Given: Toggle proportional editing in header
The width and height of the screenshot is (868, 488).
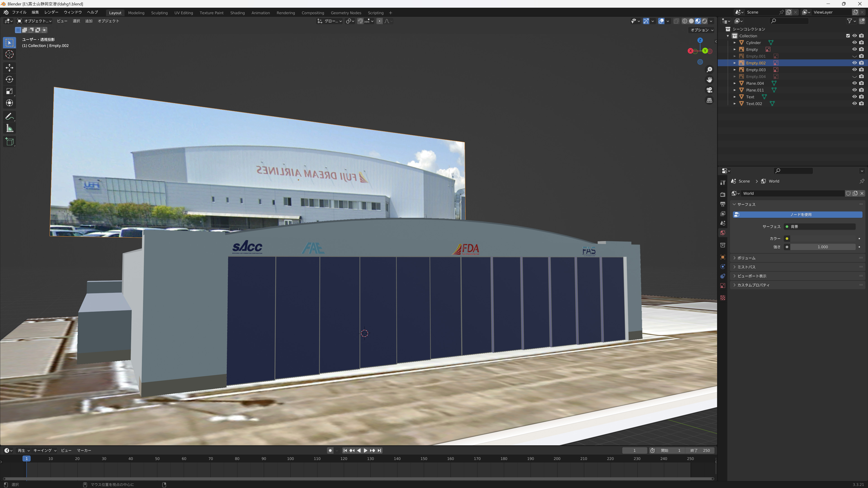Looking at the screenshot, I should (x=380, y=21).
